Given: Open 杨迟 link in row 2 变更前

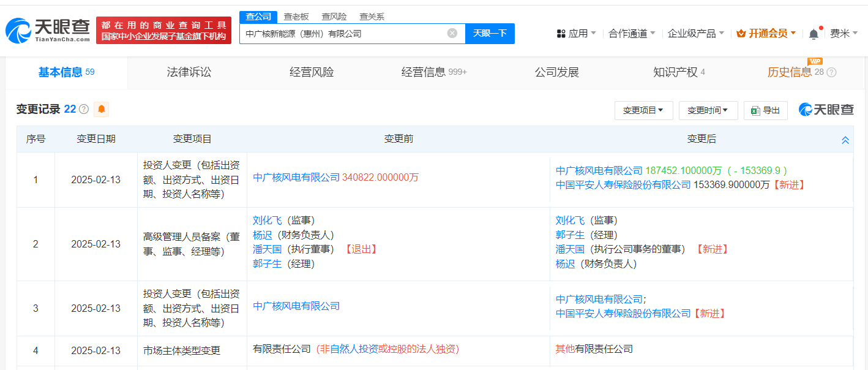Looking at the screenshot, I should point(263,235).
